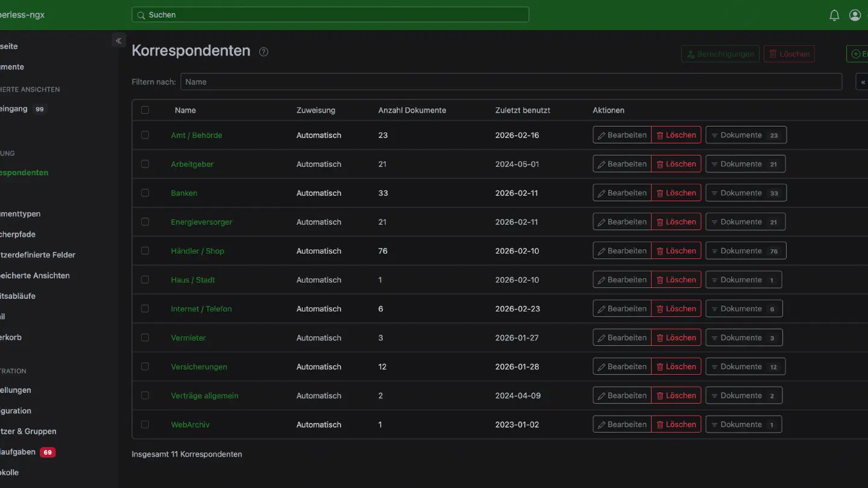
Task: Open the notifications bell
Action: pos(834,15)
